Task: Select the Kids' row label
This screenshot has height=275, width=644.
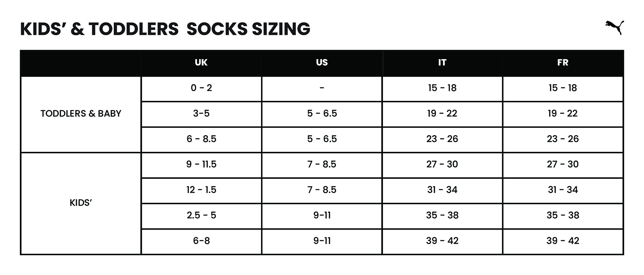Action: [81, 203]
